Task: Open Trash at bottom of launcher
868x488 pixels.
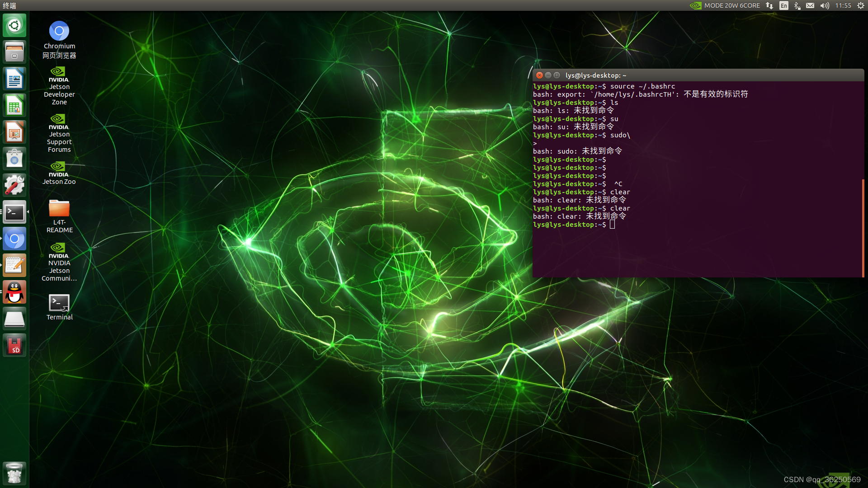Action: point(14,473)
